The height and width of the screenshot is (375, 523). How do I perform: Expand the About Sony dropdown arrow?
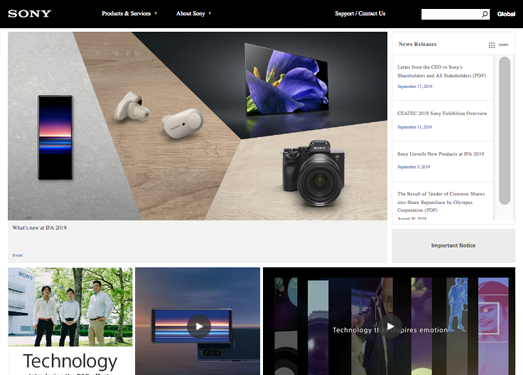(x=210, y=14)
